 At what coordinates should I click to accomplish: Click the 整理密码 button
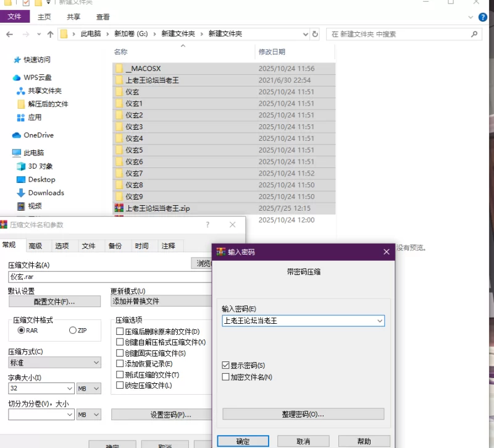point(303,414)
